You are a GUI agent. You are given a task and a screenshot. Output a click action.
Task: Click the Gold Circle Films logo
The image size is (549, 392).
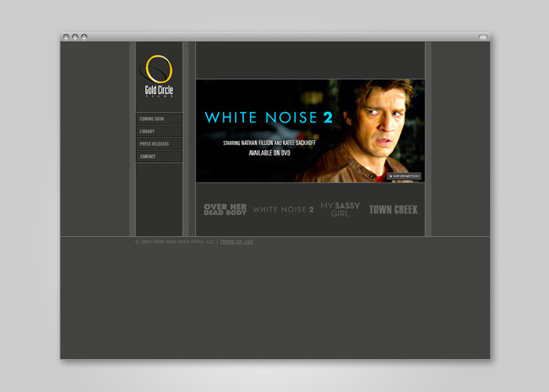[158, 77]
